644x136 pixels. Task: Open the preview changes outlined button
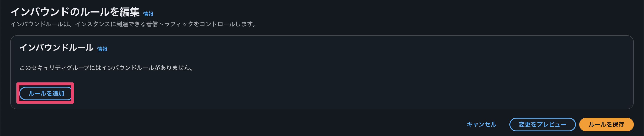tap(542, 124)
